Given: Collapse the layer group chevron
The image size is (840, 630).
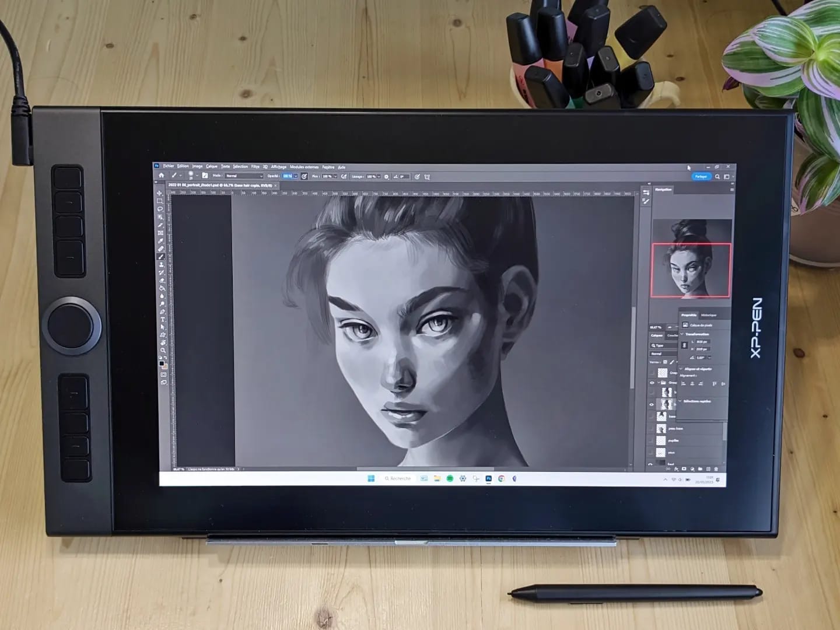Looking at the screenshot, I should click(x=659, y=383).
